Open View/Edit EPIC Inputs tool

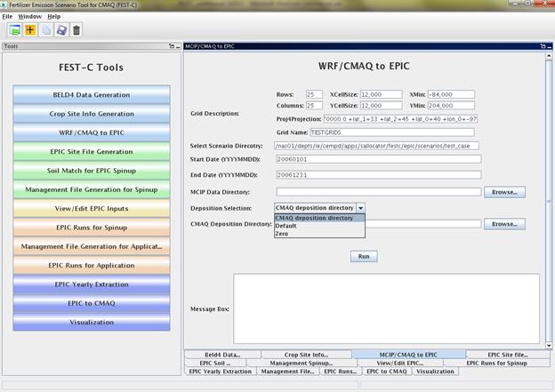(x=92, y=209)
